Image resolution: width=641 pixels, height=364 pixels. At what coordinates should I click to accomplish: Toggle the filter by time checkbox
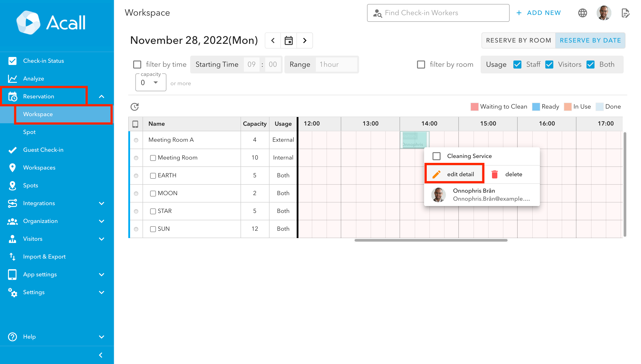click(137, 65)
